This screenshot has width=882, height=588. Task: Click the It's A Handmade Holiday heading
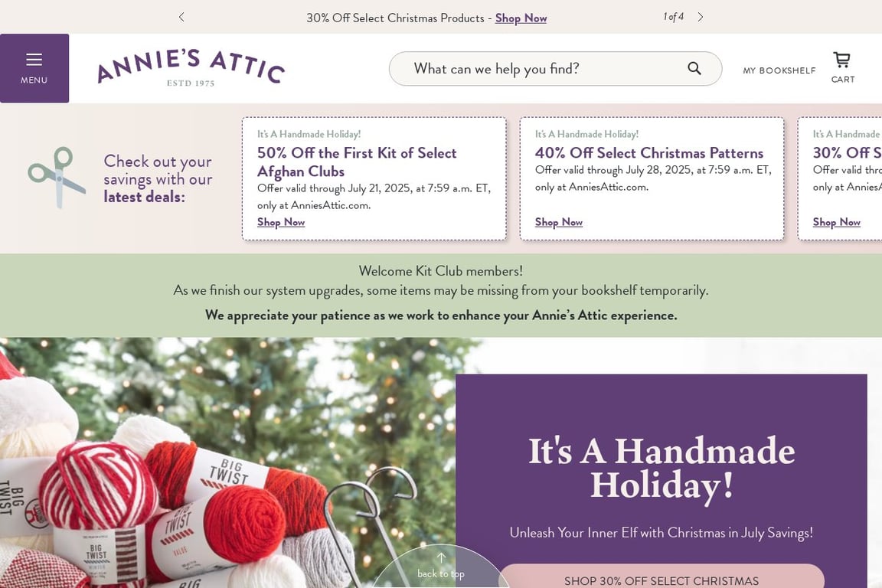tap(661, 467)
